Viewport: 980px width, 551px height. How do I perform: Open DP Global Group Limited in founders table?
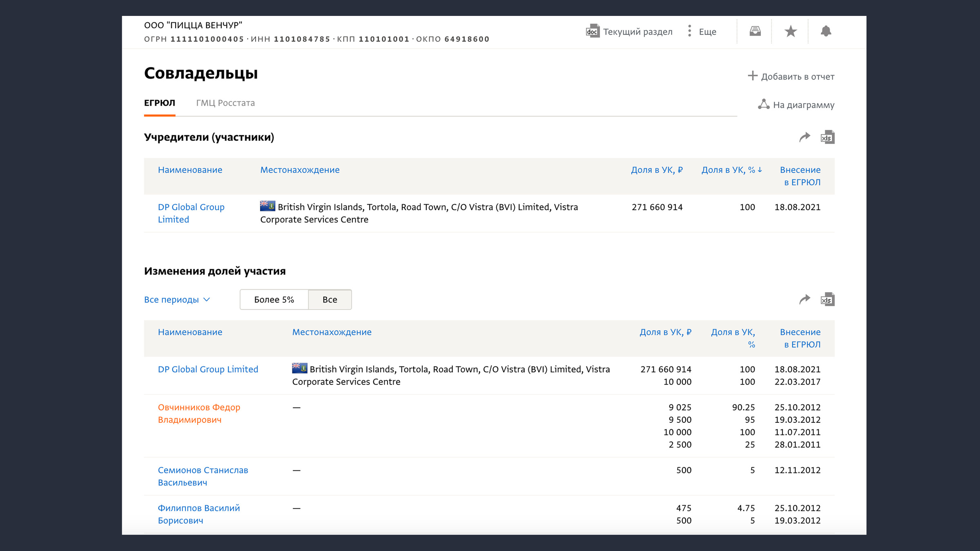[x=191, y=213]
